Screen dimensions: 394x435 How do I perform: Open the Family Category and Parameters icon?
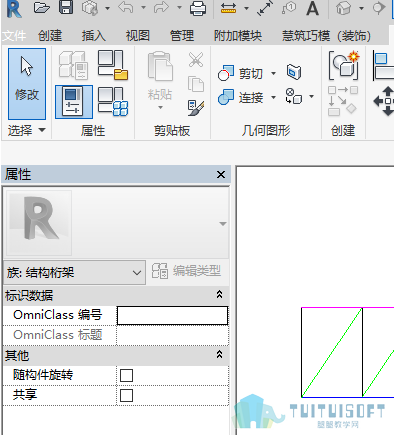click(74, 65)
